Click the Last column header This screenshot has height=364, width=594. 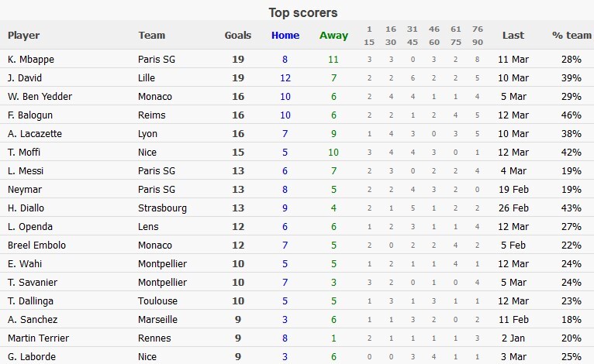[513, 36]
